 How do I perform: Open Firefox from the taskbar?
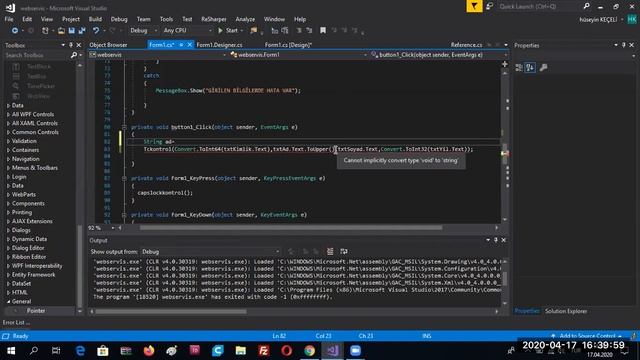(149, 351)
